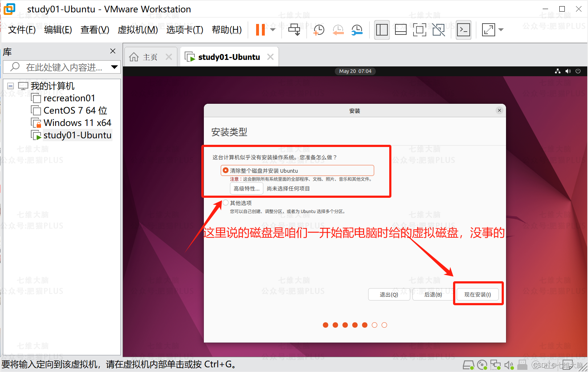
Task: Open the power options dropdown arrow beside Pause
Action: point(273,30)
